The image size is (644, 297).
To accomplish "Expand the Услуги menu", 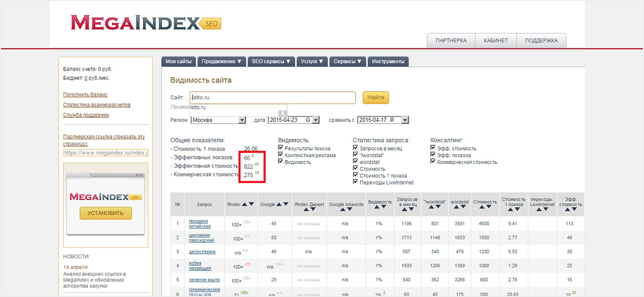I will (x=312, y=62).
